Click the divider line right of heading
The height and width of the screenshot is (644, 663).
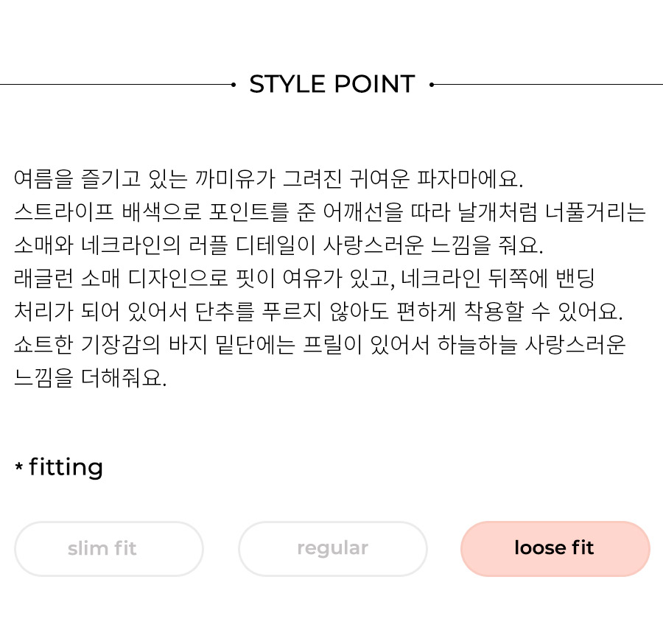pyautogui.click(x=548, y=85)
